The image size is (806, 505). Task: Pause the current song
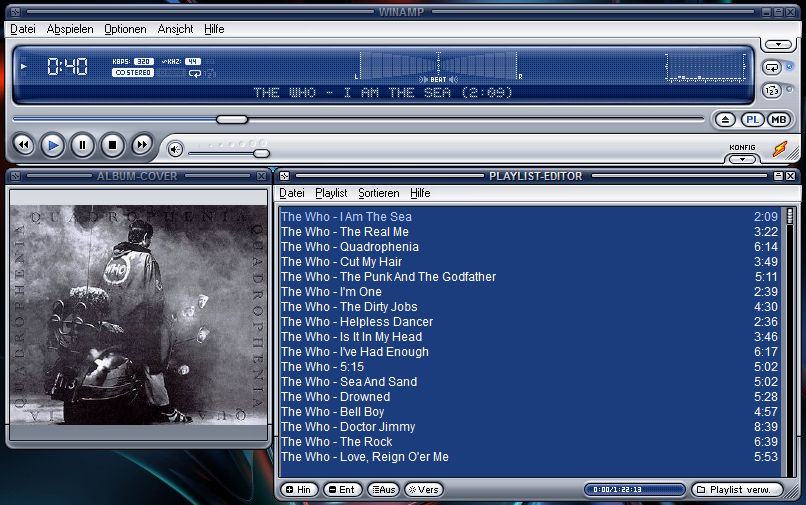(82, 146)
